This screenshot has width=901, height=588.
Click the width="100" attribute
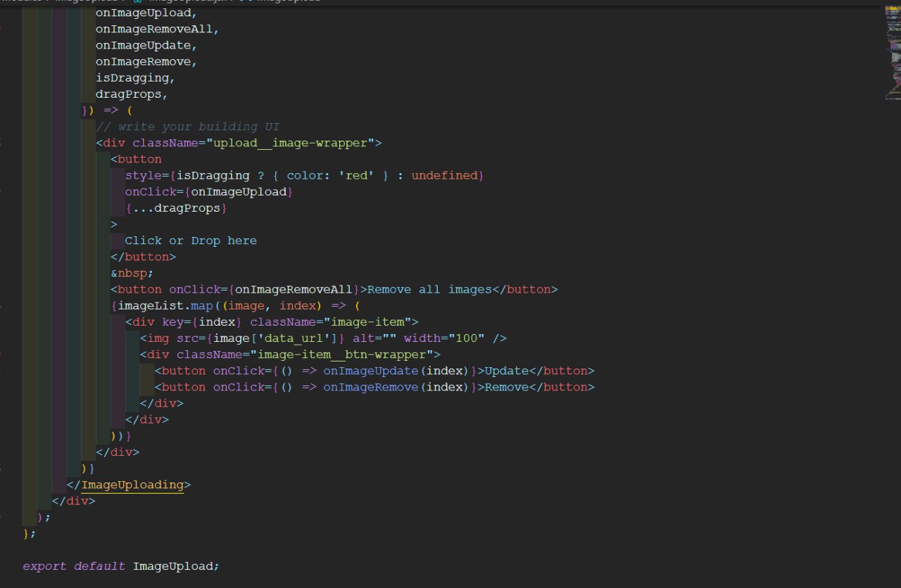[x=445, y=338]
